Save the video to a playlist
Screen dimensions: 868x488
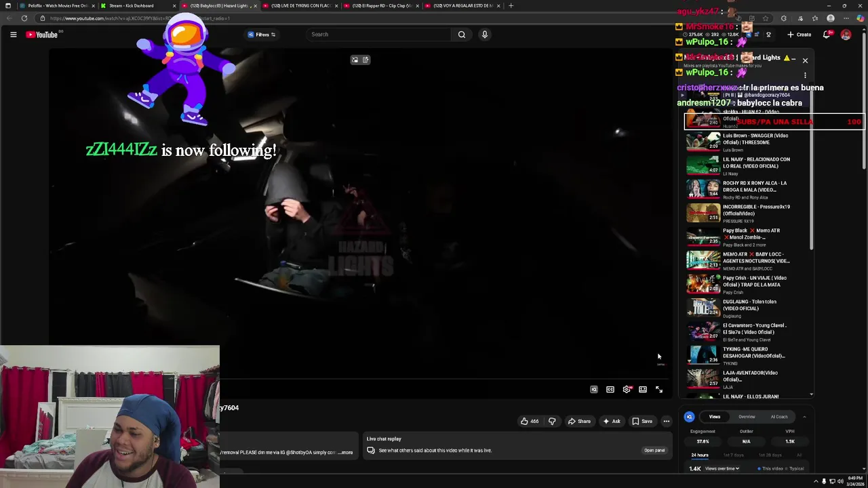(642, 422)
